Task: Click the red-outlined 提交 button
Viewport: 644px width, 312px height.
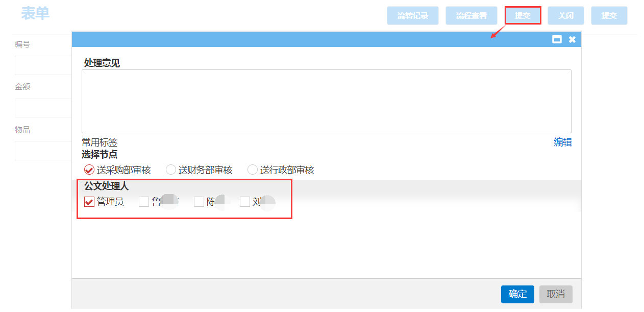Action: click(x=523, y=16)
